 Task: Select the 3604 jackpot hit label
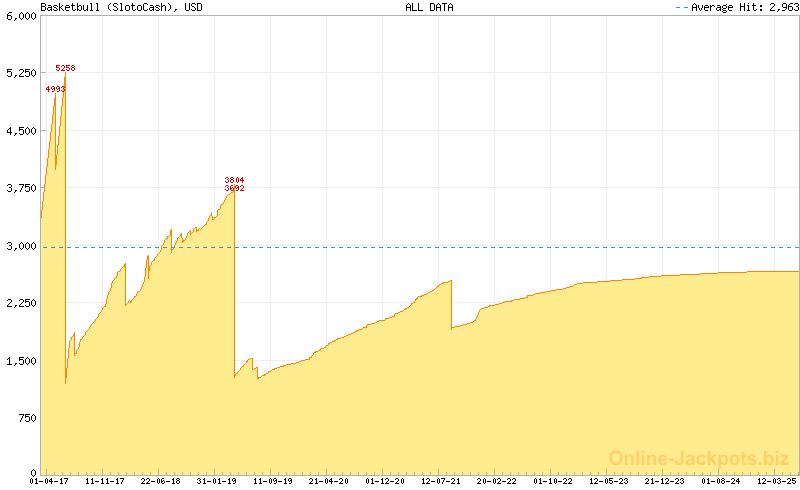(x=234, y=180)
